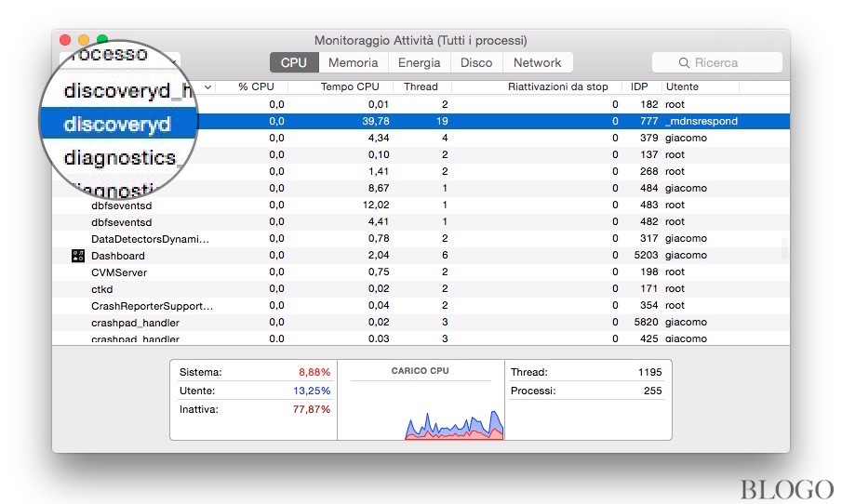Open the Memoria tab
Image resolution: width=842 pixels, height=504 pixels.
[x=354, y=63]
